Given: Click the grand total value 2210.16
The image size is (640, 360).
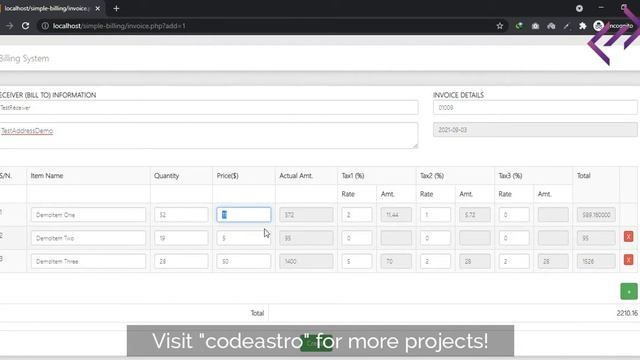Looking at the screenshot, I should point(627,313).
